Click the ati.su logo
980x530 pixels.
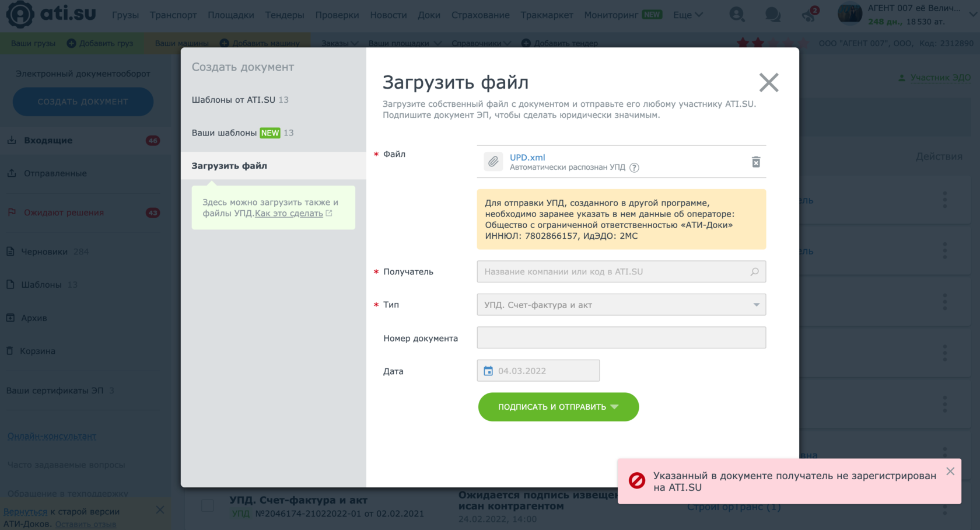(51, 14)
